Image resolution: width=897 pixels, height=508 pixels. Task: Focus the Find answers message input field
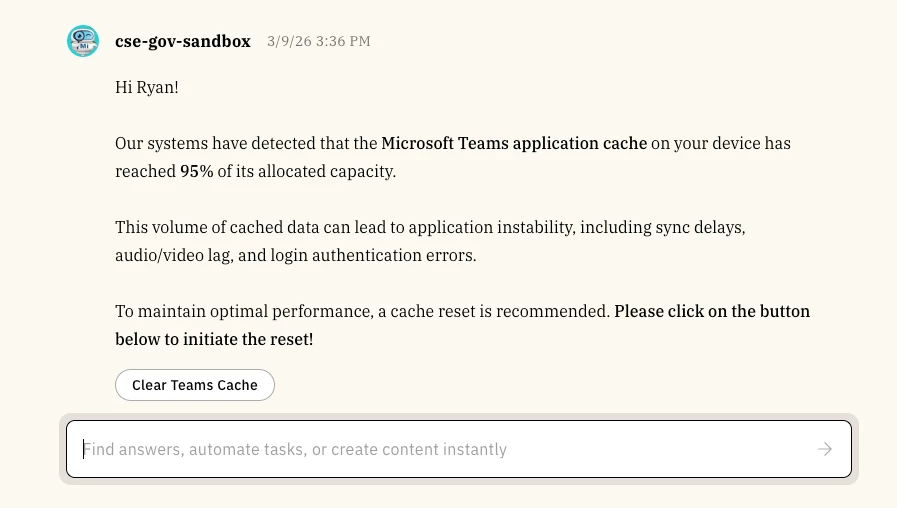440,450
